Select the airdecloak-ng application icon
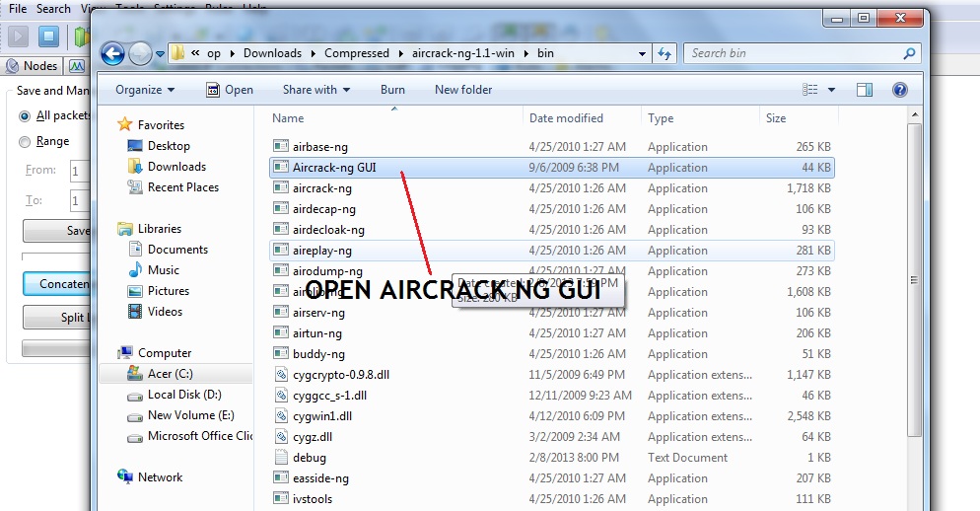The height and width of the screenshot is (511, 980). tap(281, 229)
